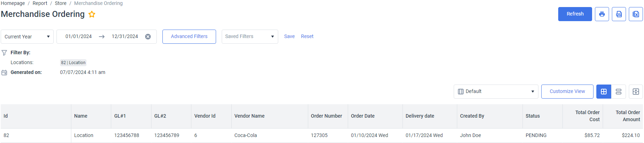Image resolution: width=644 pixels, height=143 pixels.
Task: Switch to grid table view
Action: tap(604, 92)
